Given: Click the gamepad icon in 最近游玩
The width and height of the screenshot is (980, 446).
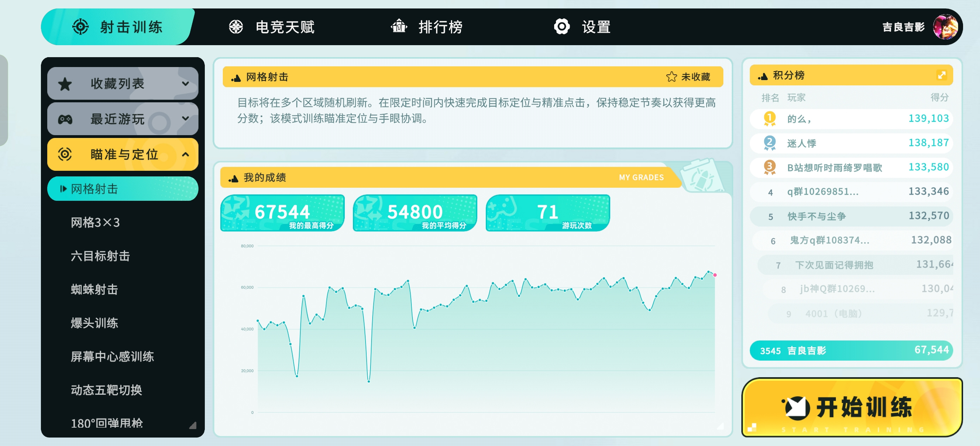Looking at the screenshot, I should tap(65, 119).
